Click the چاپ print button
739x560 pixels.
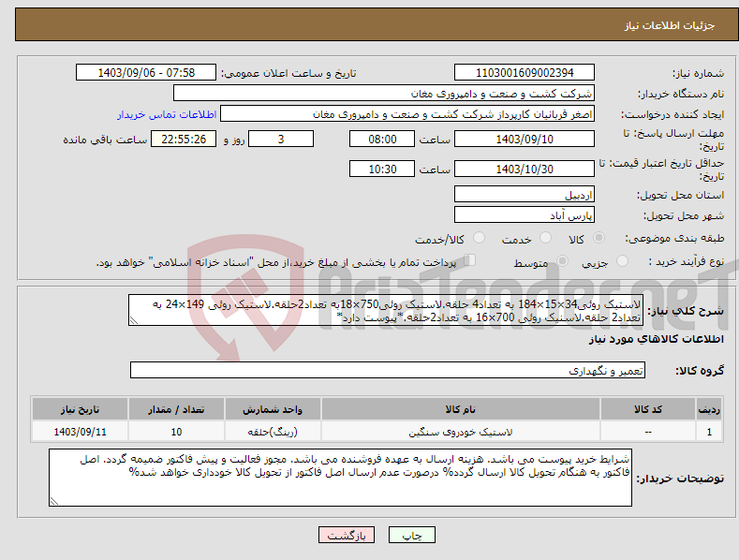pyautogui.click(x=412, y=535)
